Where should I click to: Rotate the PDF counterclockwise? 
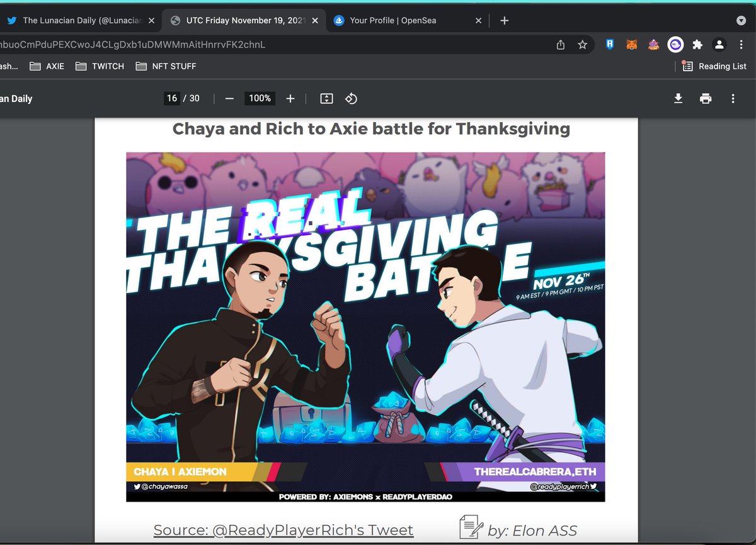pyautogui.click(x=352, y=98)
